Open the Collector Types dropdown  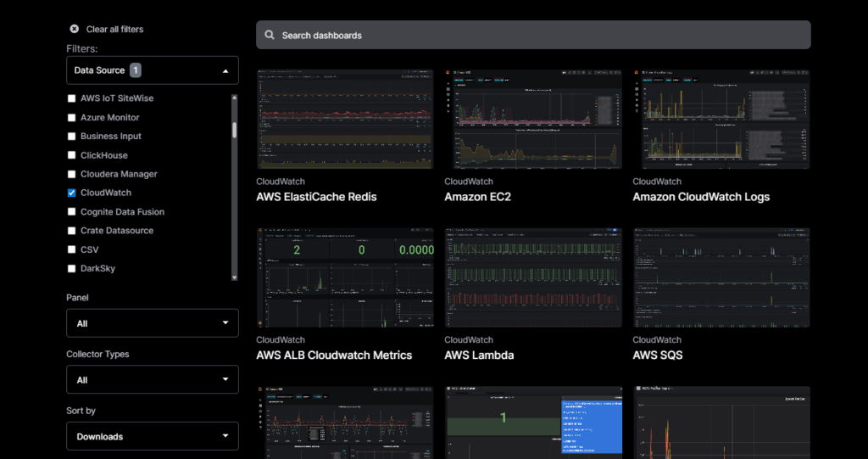click(153, 380)
